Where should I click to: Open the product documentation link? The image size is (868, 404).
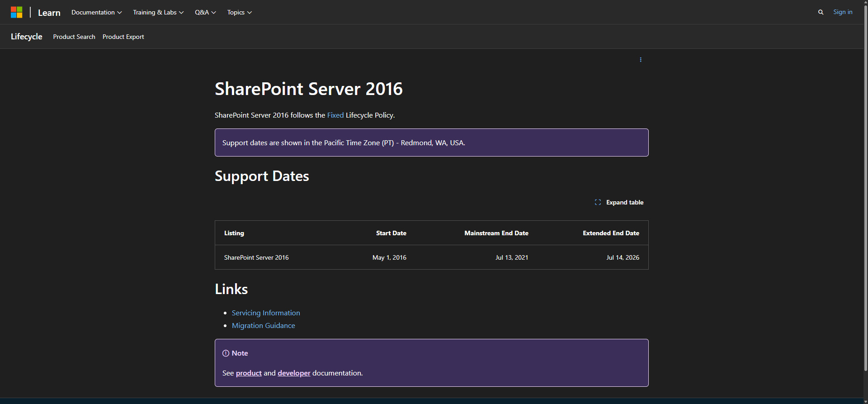(x=249, y=373)
